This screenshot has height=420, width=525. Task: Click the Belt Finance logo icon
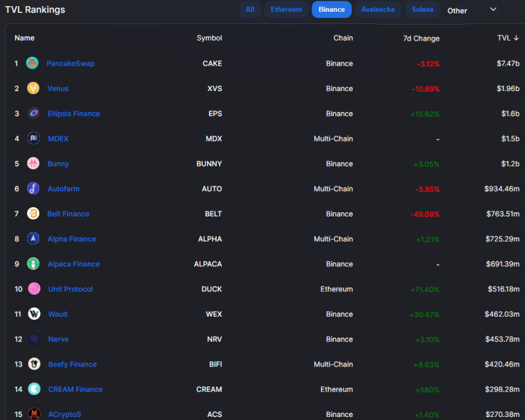(33, 213)
